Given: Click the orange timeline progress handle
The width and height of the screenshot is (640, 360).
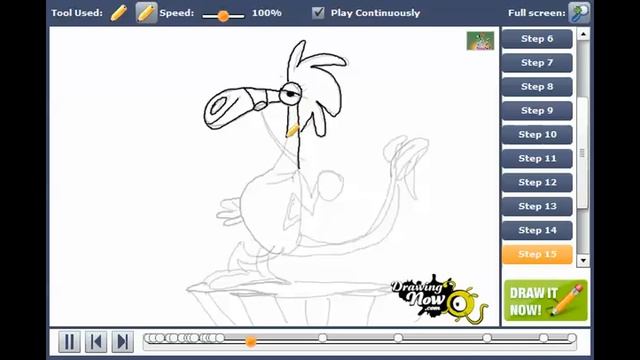Looking at the screenshot, I should click(251, 342).
